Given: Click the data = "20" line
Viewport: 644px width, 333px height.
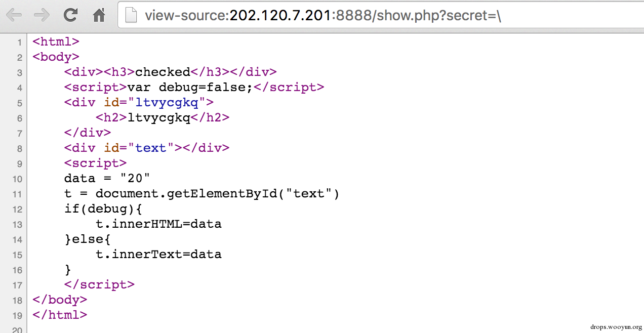Looking at the screenshot, I should 107,178.
